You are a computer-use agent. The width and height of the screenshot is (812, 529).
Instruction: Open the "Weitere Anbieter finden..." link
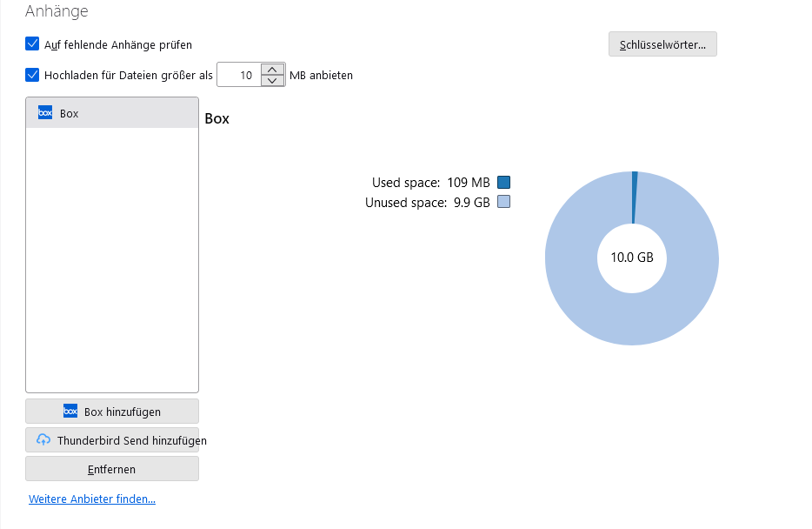pos(92,499)
